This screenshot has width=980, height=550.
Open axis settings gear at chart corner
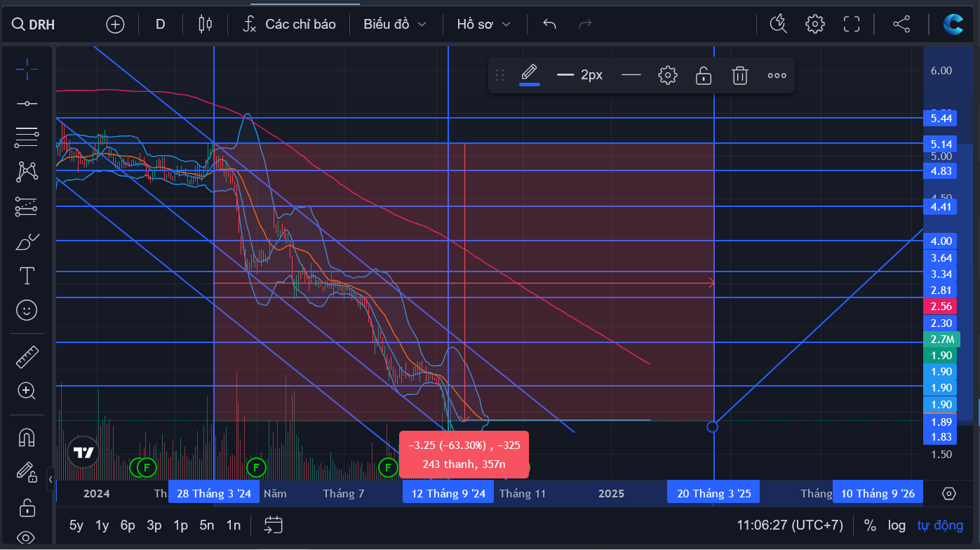(949, 493)
